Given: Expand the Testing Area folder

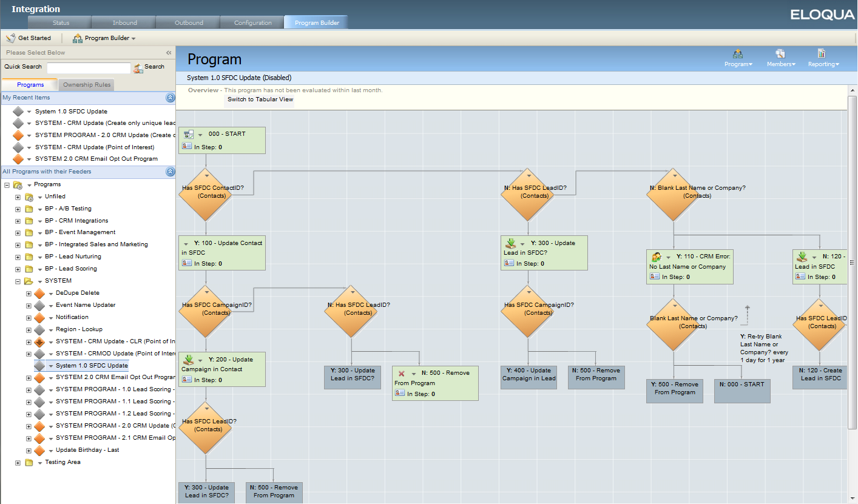Looking at the screenshot, I should point(18,463).
